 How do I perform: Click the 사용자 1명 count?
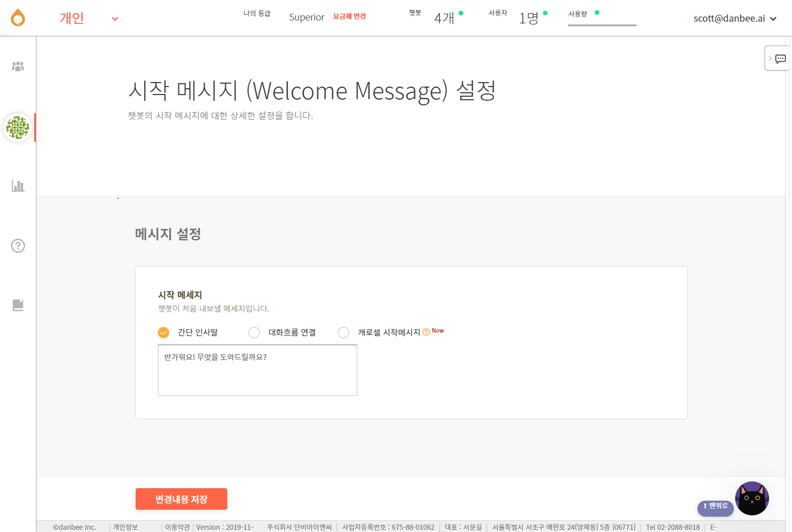[x=529, y=18]
